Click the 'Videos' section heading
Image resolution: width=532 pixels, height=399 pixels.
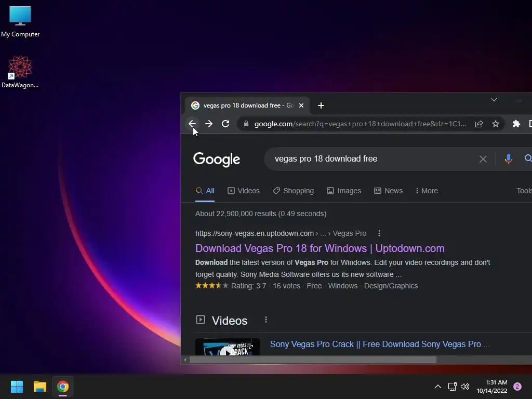pyautogui.click(x=229, y=321)
